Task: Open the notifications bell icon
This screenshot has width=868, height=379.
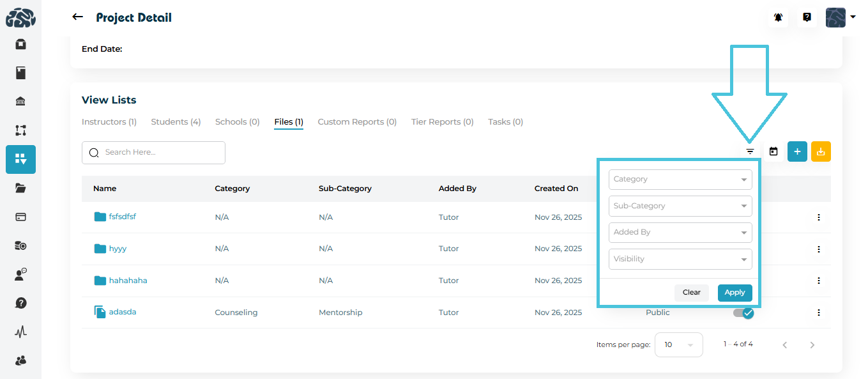Action: 778,17
